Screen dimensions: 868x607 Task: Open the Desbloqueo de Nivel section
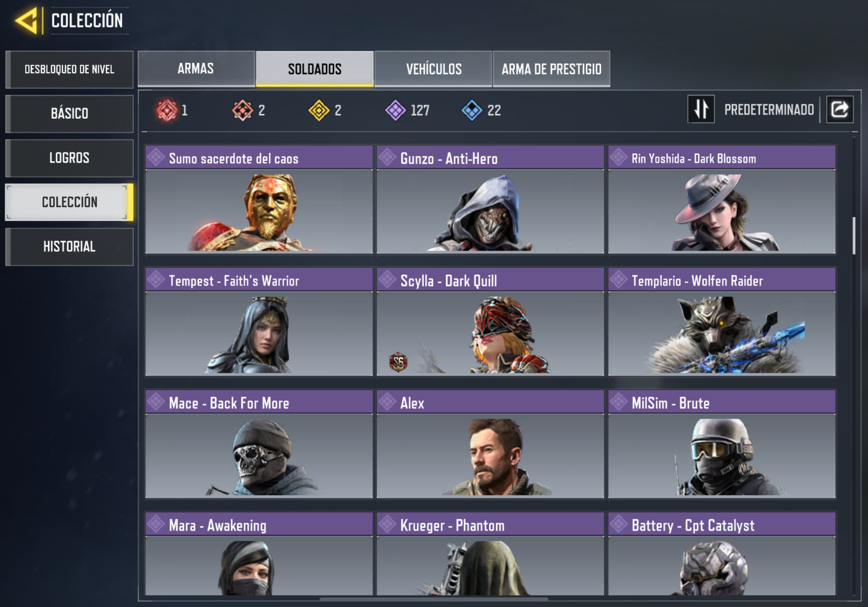tap(69, 69)
